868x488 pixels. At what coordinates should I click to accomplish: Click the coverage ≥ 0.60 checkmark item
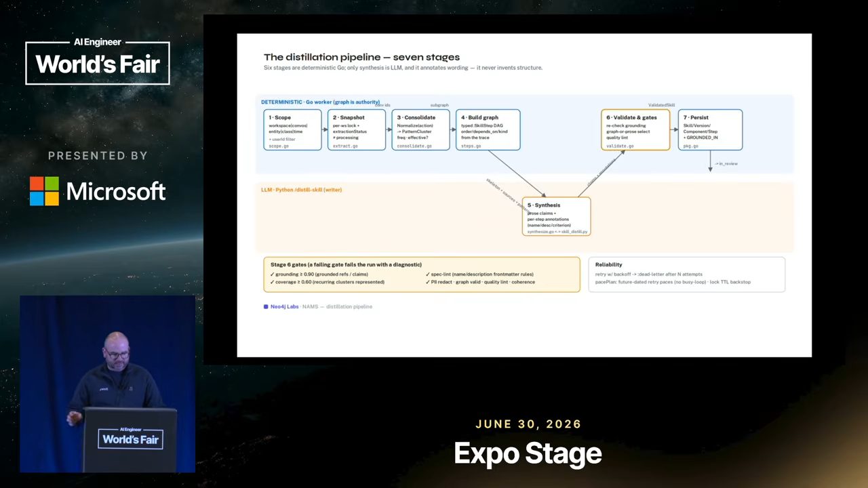pyautogui.click(x=327, y=282)
